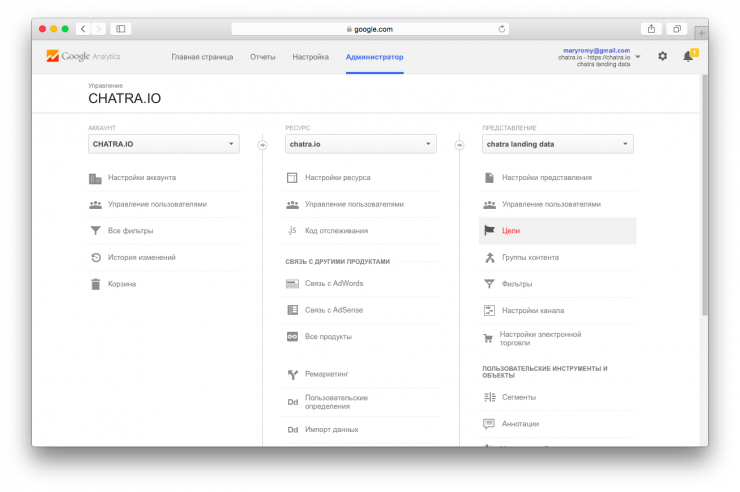
Task: Click the Все фильтры funnel icon
Action: point(95,231)
